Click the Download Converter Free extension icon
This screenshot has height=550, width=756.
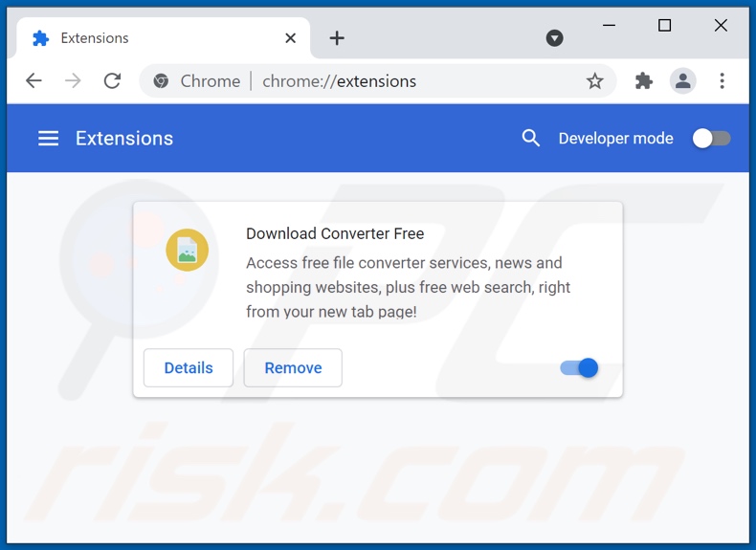(187, 251)
